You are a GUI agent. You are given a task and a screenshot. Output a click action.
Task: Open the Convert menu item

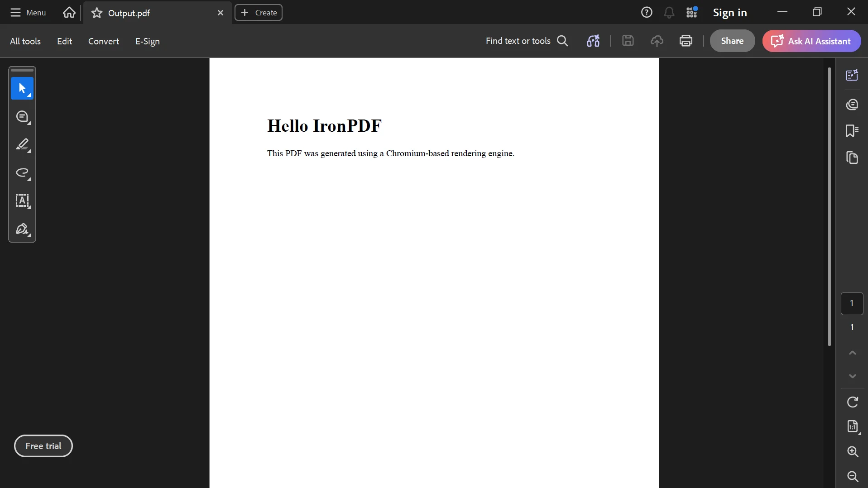tap(104, 41)
